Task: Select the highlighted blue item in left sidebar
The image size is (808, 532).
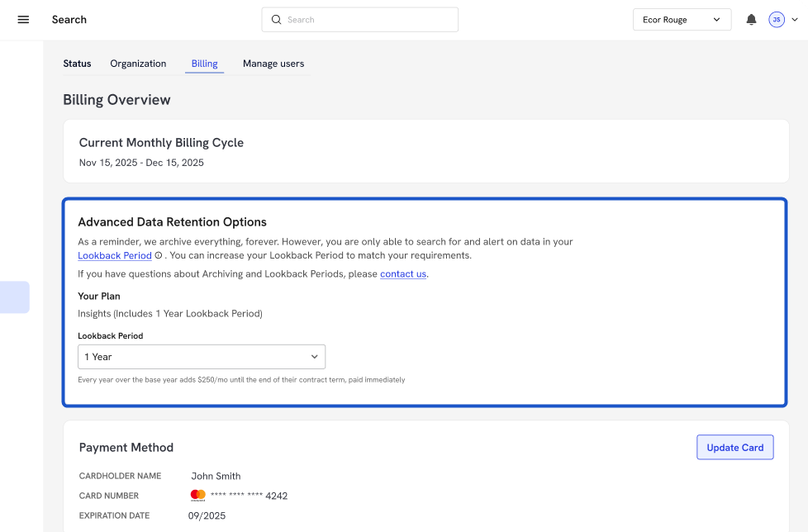Action: [x=15, y=297]
